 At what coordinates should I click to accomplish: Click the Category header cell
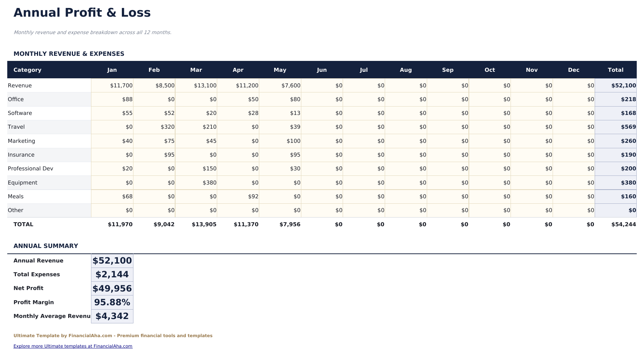click(x=27, y=70)
